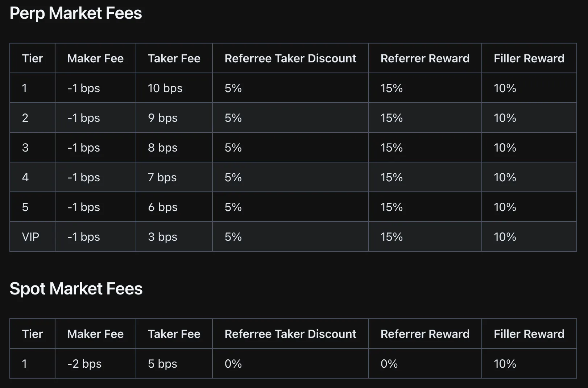
Task: Click the -2 bps spot maker fee
Action: [x=84, y=364]
